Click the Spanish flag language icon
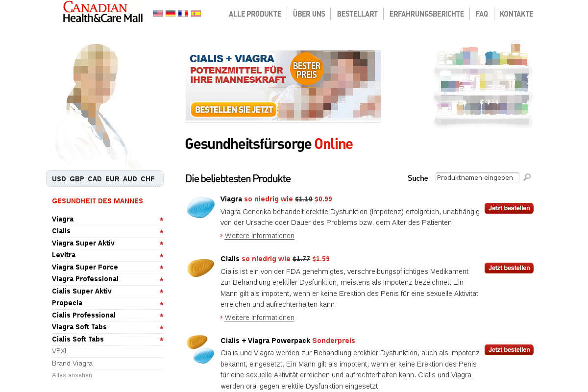Screen dimensions: 588x392 click(196, 14)
